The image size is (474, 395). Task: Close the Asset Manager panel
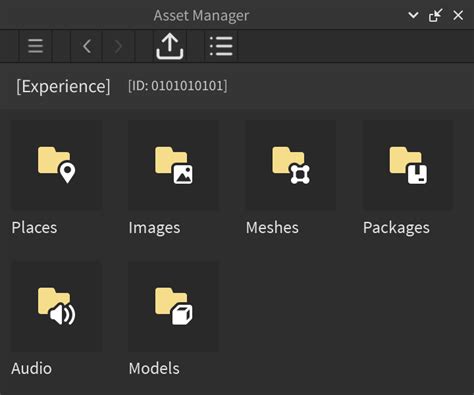pyautogui.click(x=458, y=15)
